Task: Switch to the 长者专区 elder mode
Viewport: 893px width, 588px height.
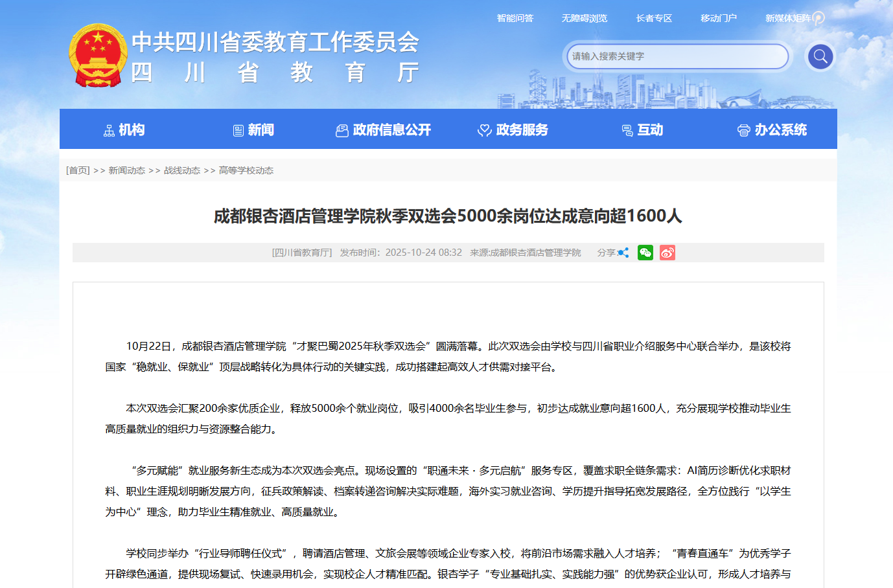Action: point(654,18)
